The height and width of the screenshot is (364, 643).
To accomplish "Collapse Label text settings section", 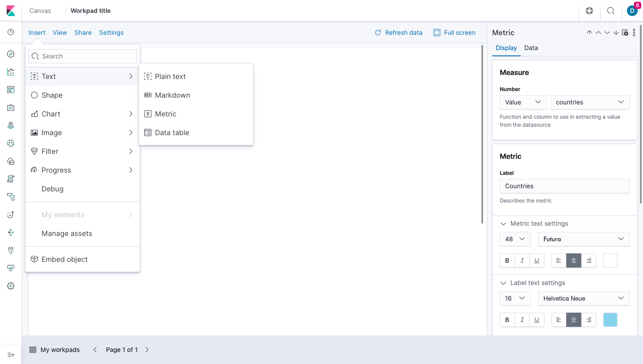I will (x=533, y=283).
